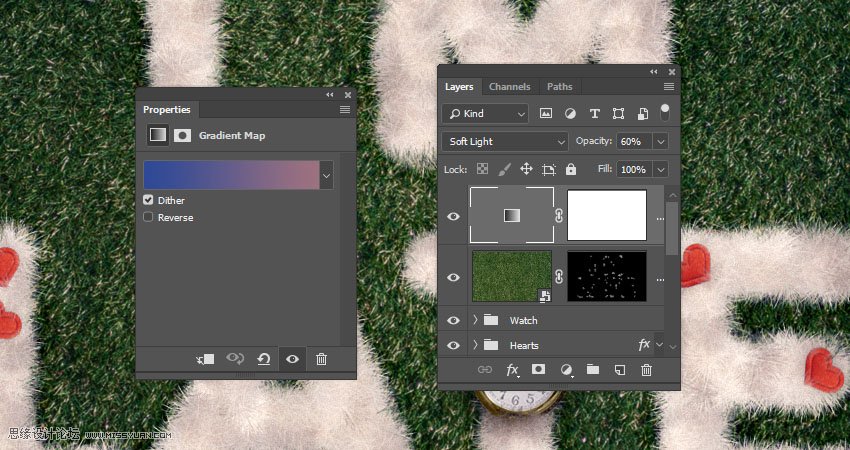This screenshot has width=850, height=450.
Task: Clip adjustment to layer in Properties panel
Action: click(x=206, y=359)
